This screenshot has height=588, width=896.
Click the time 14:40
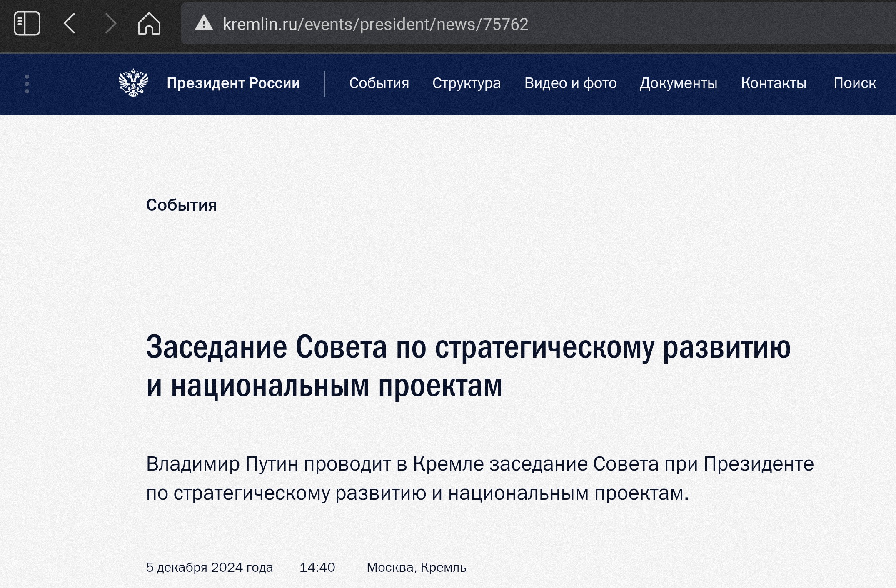(317, 567)
